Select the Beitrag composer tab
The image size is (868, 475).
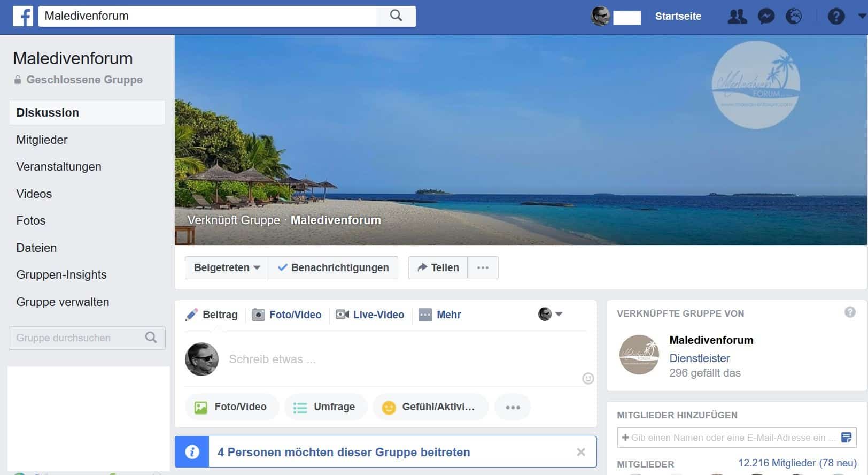[x=212, y=315]
